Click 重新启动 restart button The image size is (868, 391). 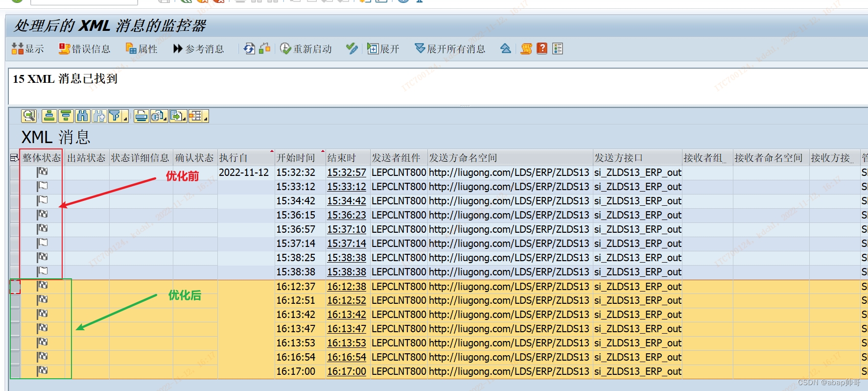coord(306,49)
